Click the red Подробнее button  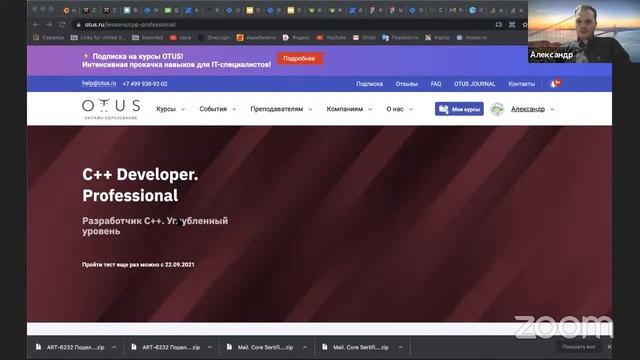point(300,58)
